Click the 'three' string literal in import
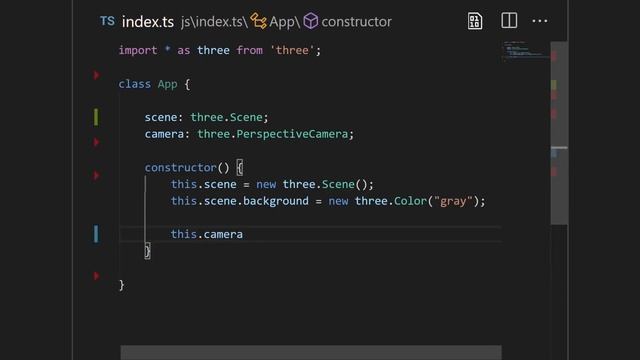640x360 pixels. point(292,50)
